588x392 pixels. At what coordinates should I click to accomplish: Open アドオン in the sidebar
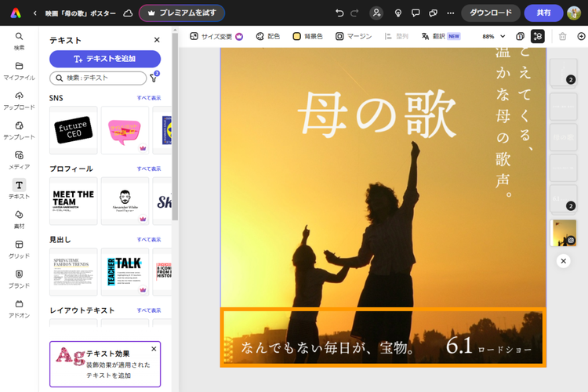pos(19,309)
